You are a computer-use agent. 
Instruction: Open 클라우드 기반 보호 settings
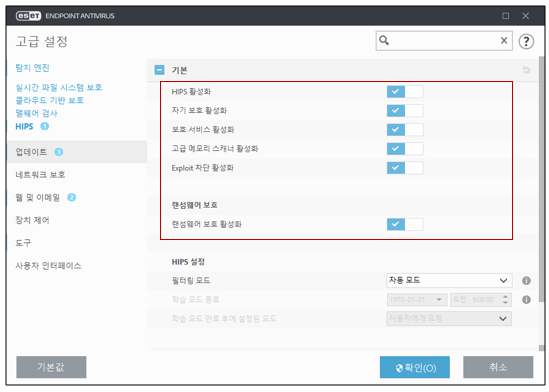click(50, 100)
